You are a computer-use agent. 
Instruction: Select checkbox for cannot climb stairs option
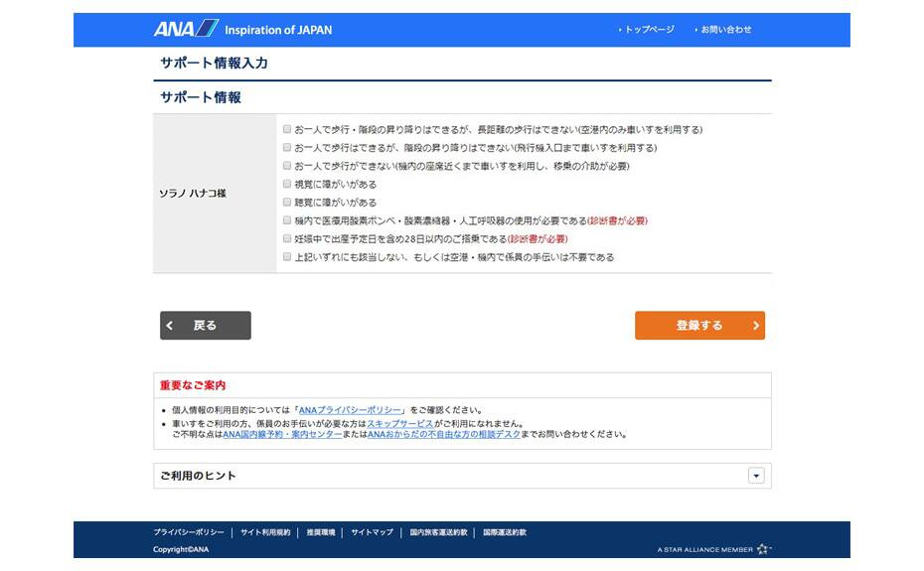point(287,148)
